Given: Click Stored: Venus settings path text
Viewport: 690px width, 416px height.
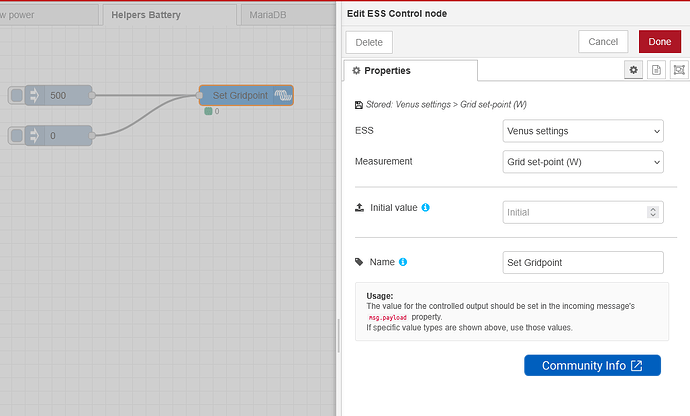Looking at the screenshot, I should (x=446, y=105).
